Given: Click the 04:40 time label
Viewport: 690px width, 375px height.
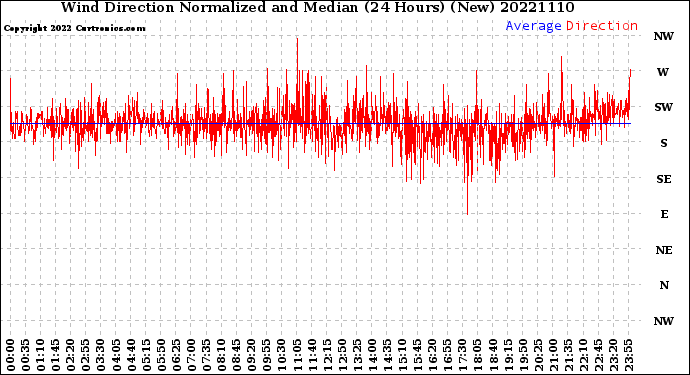Looking at the screenshot, I should (x=131, y=356).
